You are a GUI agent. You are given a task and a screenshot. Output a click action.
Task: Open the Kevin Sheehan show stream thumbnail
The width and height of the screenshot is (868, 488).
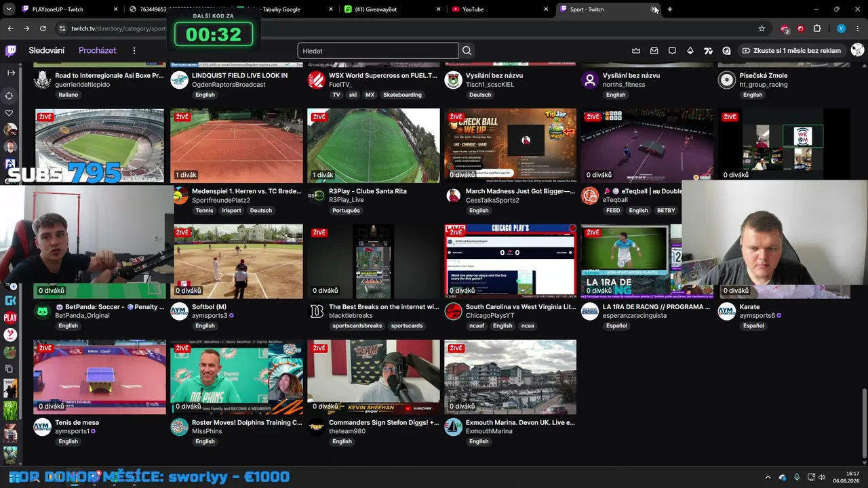[373, 377]
